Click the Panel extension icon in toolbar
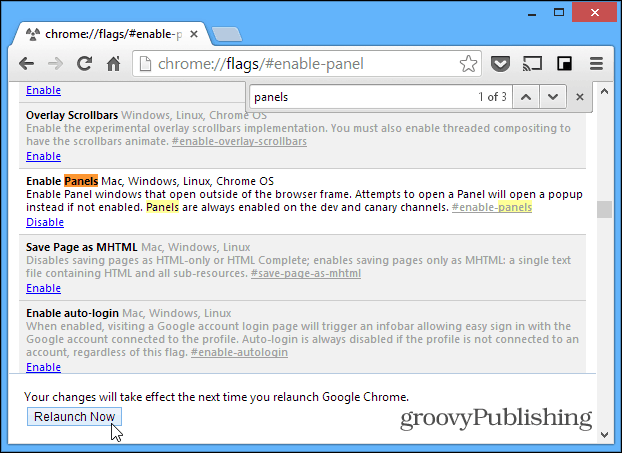Screen dimensions: 622x455 click(x=564, y=63)
